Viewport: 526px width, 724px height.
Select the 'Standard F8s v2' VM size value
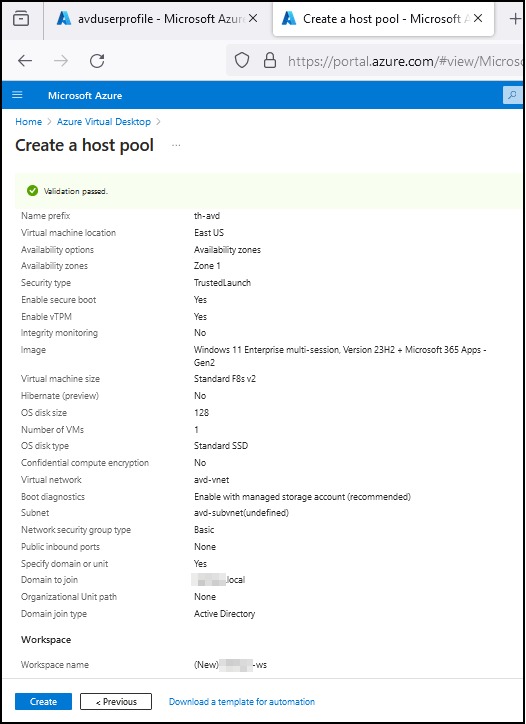tap(225, 379)
